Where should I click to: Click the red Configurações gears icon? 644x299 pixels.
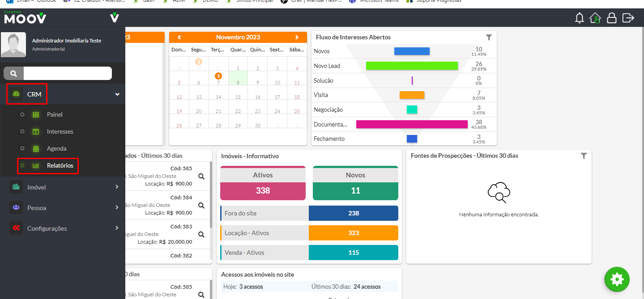pos(16,228)
